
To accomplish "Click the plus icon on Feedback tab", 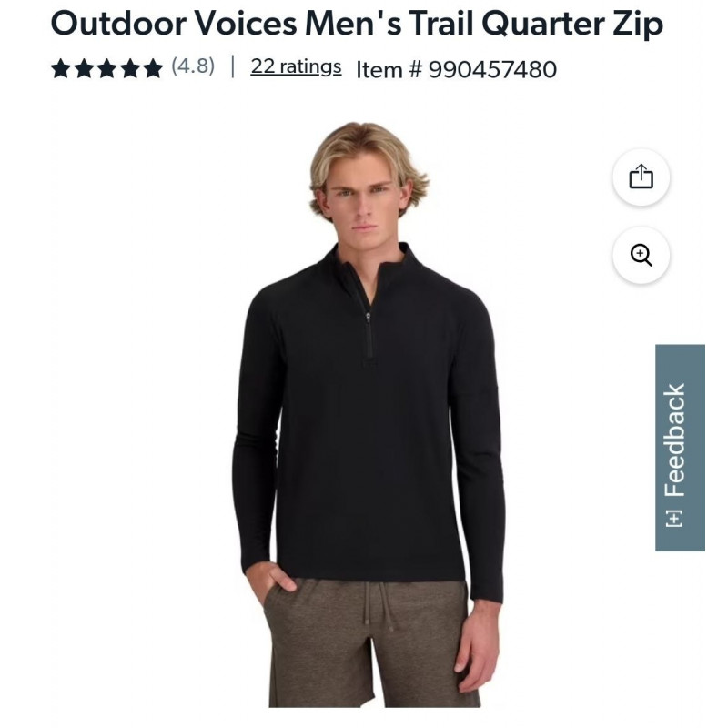I will click(x=673, y=518).
